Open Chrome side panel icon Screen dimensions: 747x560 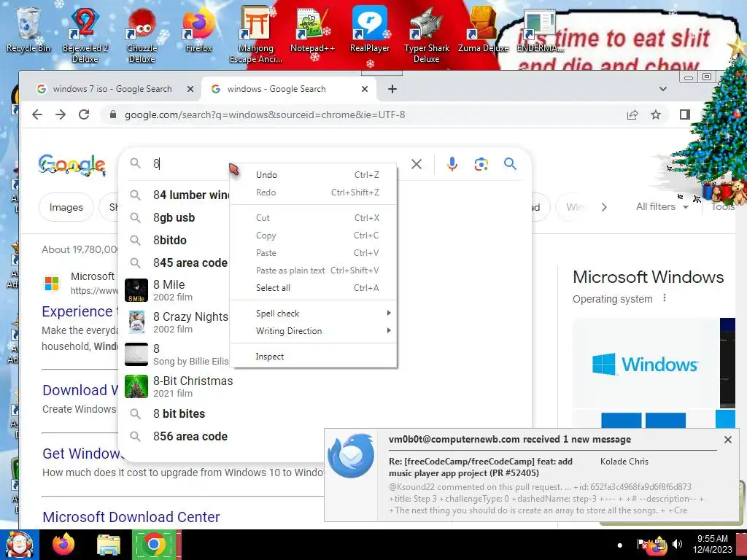click(x=685, y=114)
